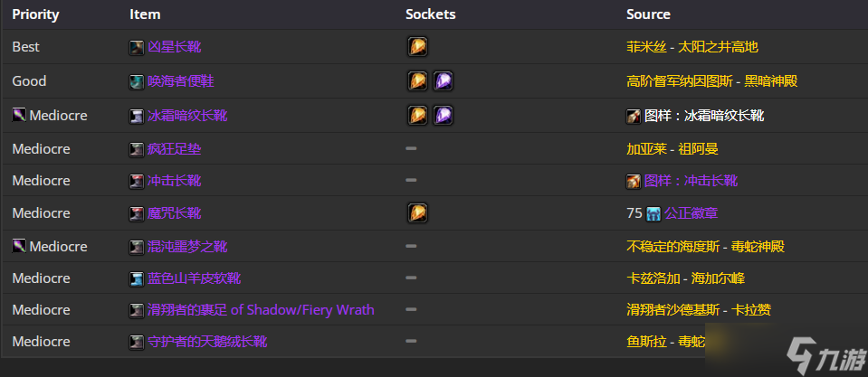Sort by the Sockets column header
The height and width of the screenshot is (377, 868).
pos(431,14)
